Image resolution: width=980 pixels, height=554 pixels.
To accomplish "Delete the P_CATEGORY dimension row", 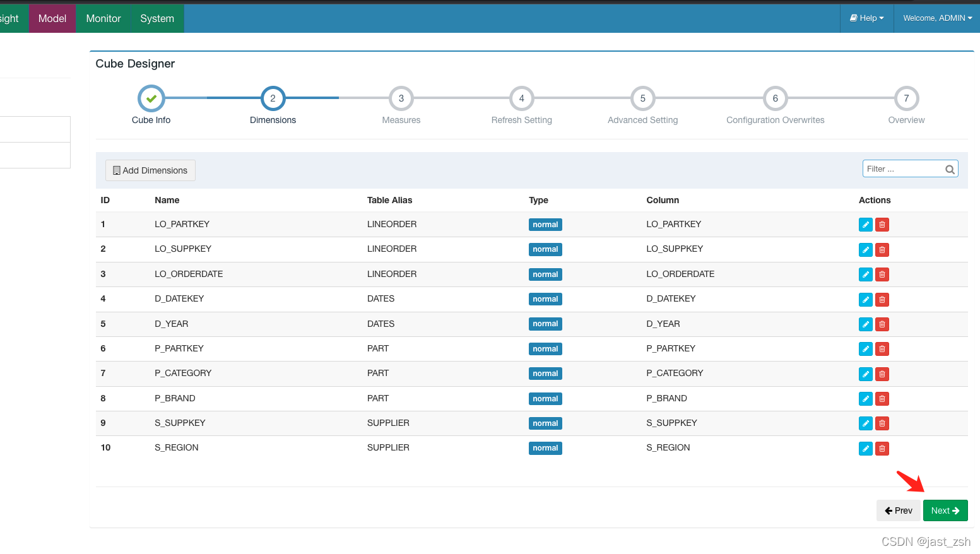I will (x=882, y=374).
